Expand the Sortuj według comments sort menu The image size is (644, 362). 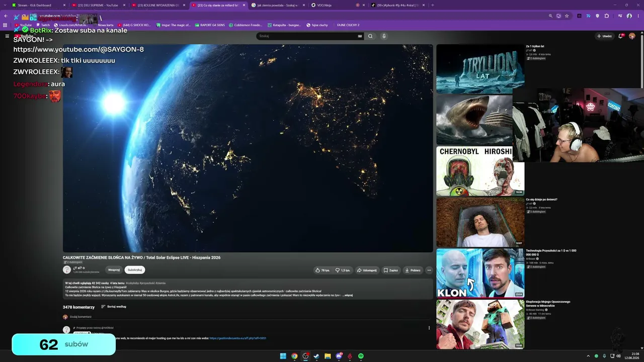coord(114,307)
